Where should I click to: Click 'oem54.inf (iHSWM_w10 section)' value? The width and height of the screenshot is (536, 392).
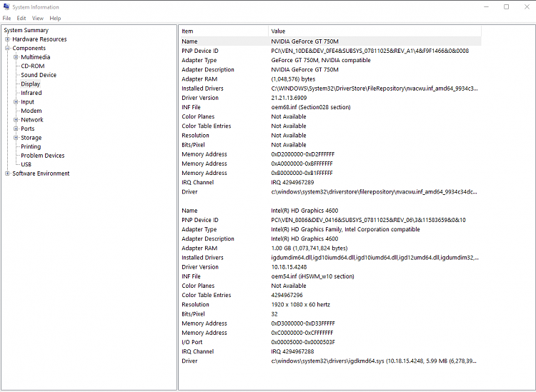point(312,276)
